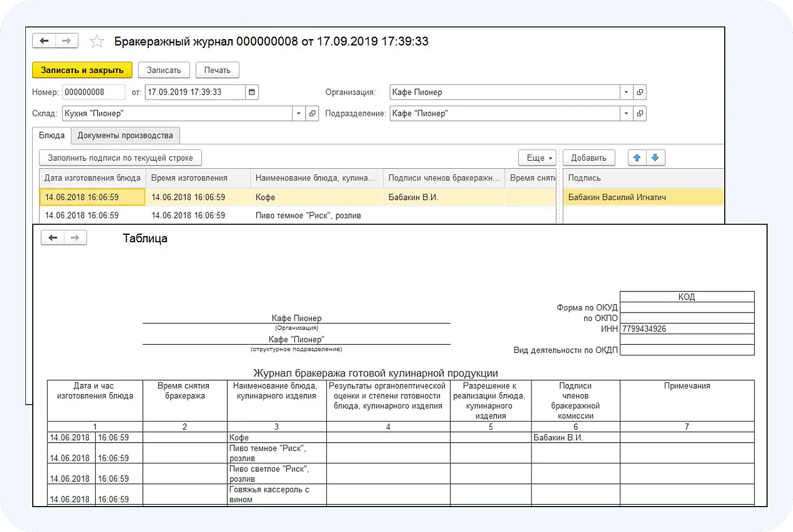Mark the journal as favorite with star
Viewport: 793px width, 532px height.
coord(97,41)
